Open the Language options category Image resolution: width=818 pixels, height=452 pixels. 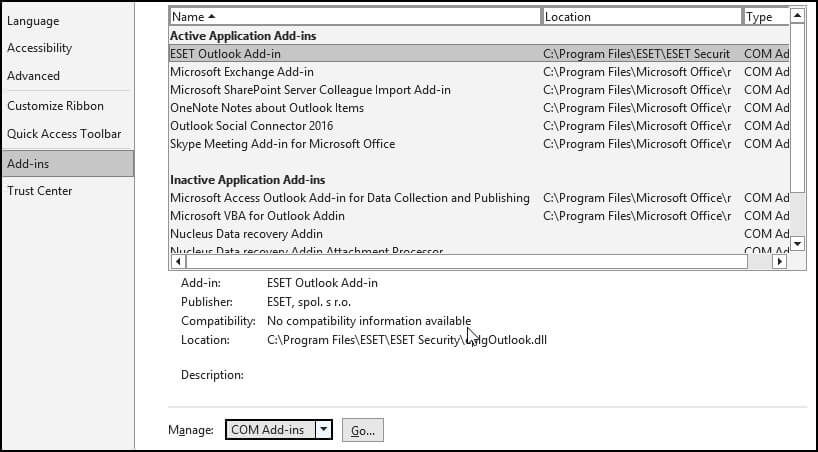(x=33, y=21)
